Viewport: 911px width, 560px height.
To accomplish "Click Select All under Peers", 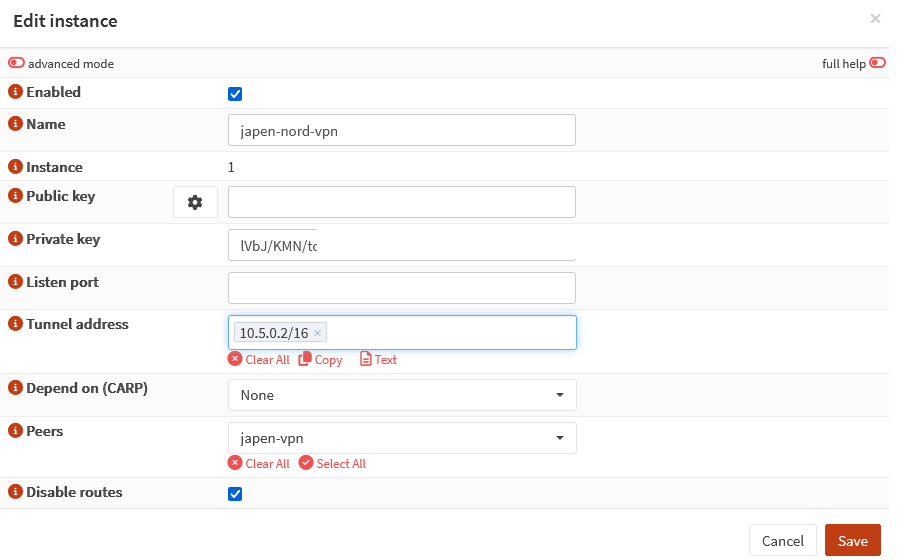I will pos(333,464).
